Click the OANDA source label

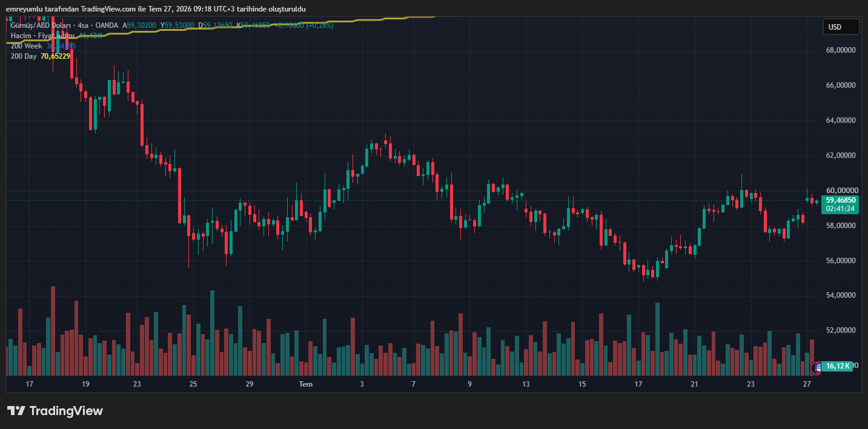[107, 25]
